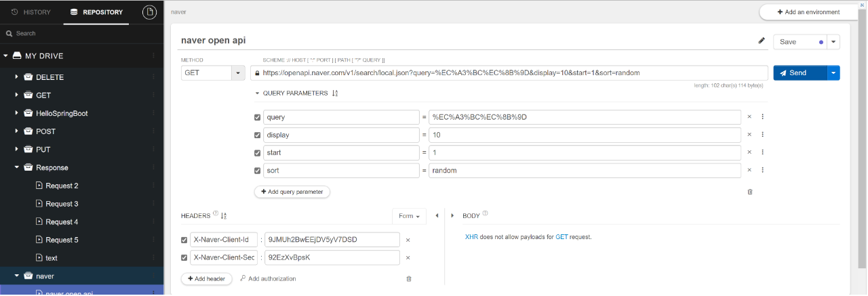Select the PUT folder
This screenshot has height=296, width=868.
click(43, 150)
